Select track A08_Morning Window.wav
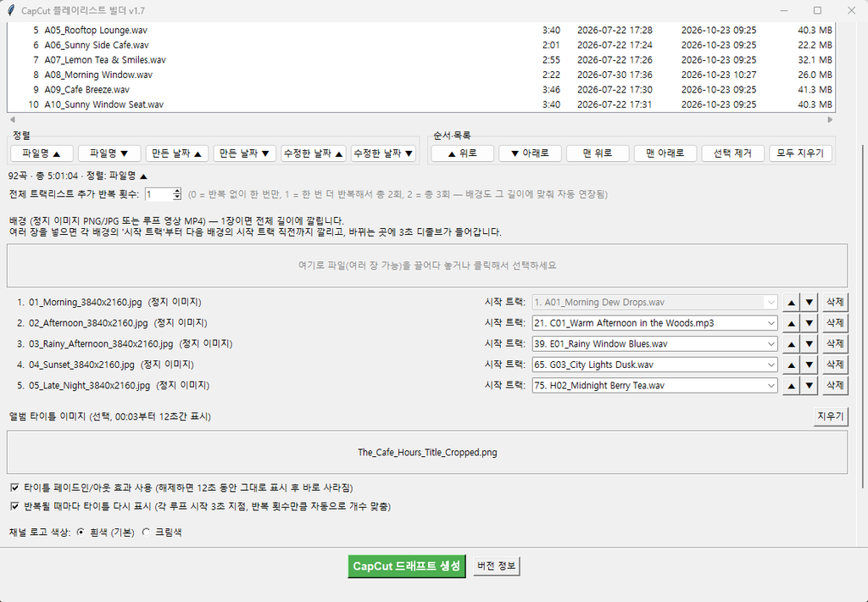868x602 pixels. point(420,75)
